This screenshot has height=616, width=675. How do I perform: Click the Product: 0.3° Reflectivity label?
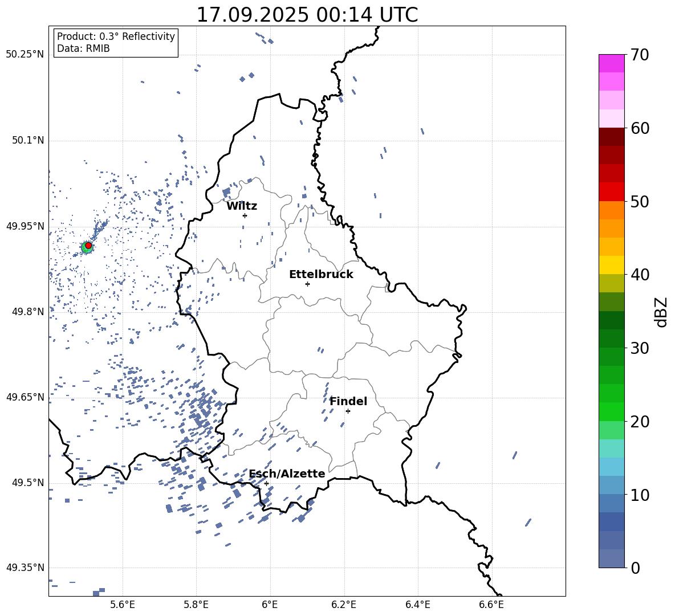[x=116, y=36]
